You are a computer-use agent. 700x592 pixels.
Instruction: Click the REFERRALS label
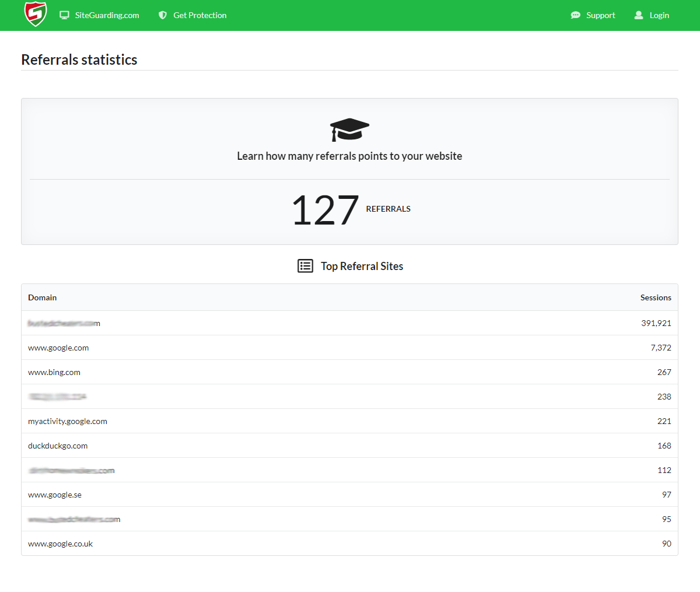pyautogui.click(x=388, y=209)
